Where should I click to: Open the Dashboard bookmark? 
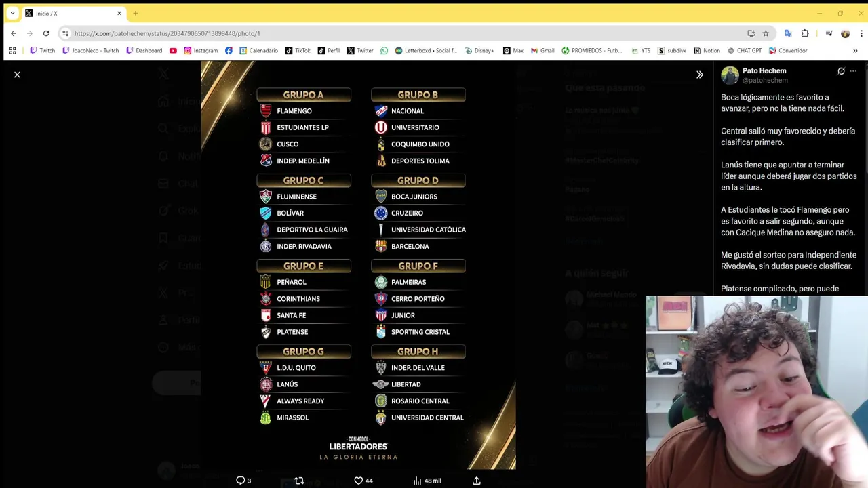pos(144,50)
